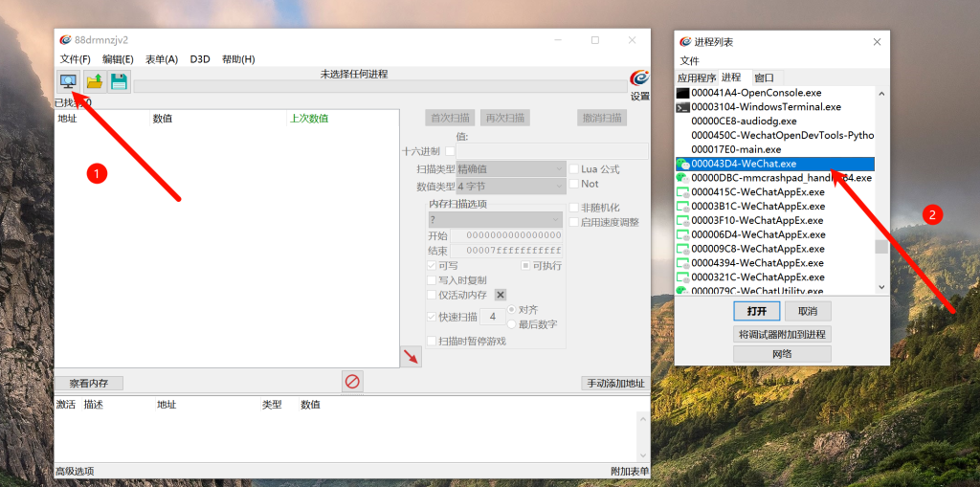
Task: Open 文件 menu in process list window
Action: 690,60
